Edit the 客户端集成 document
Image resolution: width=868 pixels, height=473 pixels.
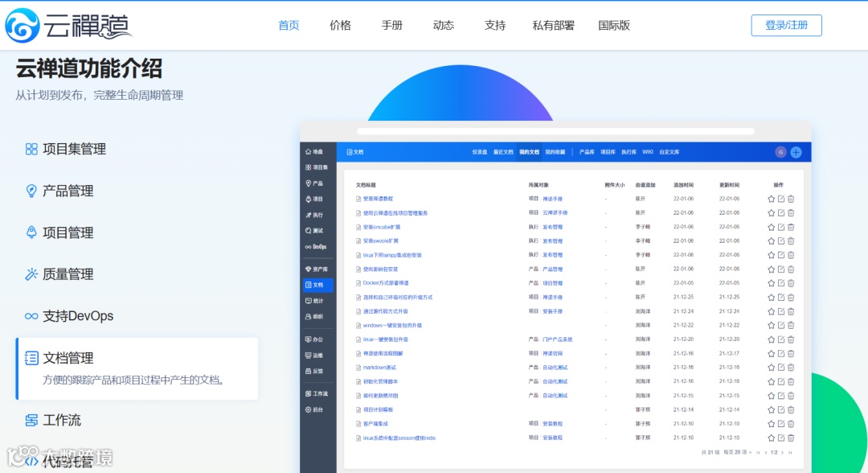point(781,424)
